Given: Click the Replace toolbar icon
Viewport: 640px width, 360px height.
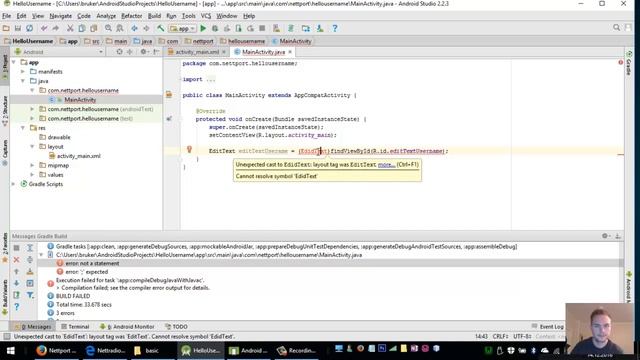Looking at the screenshot, I should click(120, 28).
